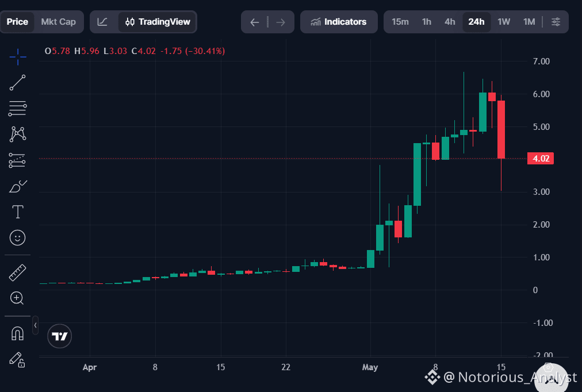This screenshot has height=392, width=582.
Task: Toggle the magnet snap mode
Action: pos(17,333)
